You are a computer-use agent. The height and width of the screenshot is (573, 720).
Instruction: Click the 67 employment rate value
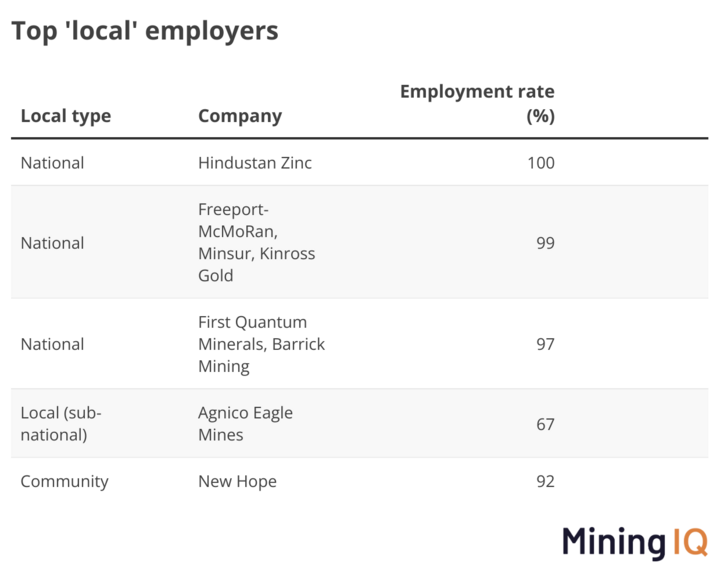[x=545, y=424]
